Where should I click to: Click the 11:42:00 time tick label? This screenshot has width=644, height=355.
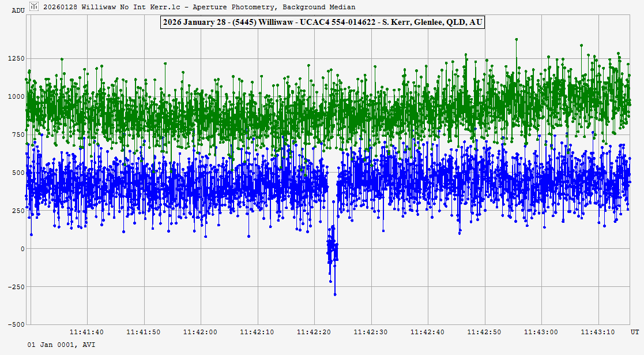[200, 332]
